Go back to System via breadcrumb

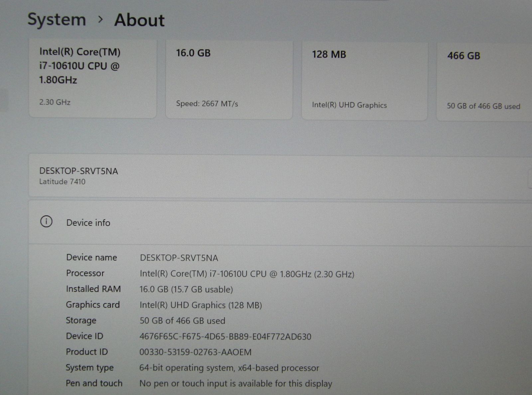[57, 19]
